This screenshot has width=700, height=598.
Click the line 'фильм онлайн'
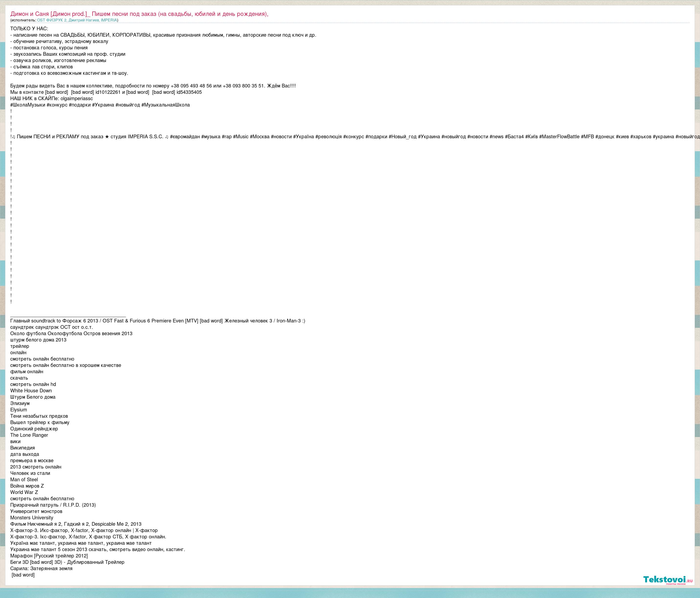click(27, 372)
